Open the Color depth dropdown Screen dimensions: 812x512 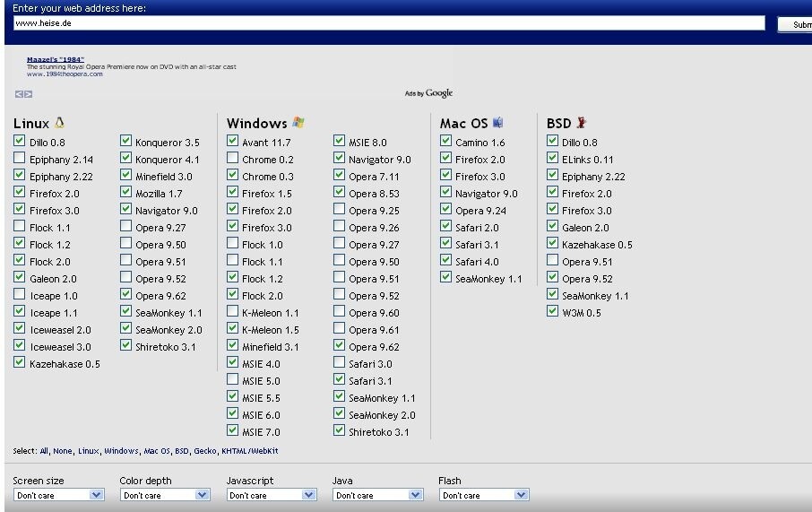(165, 495)
